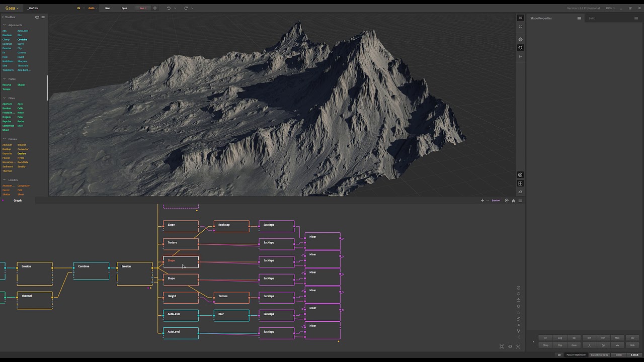
Task: Click the flame icon in graph toolbar
Action: point(513,201)
